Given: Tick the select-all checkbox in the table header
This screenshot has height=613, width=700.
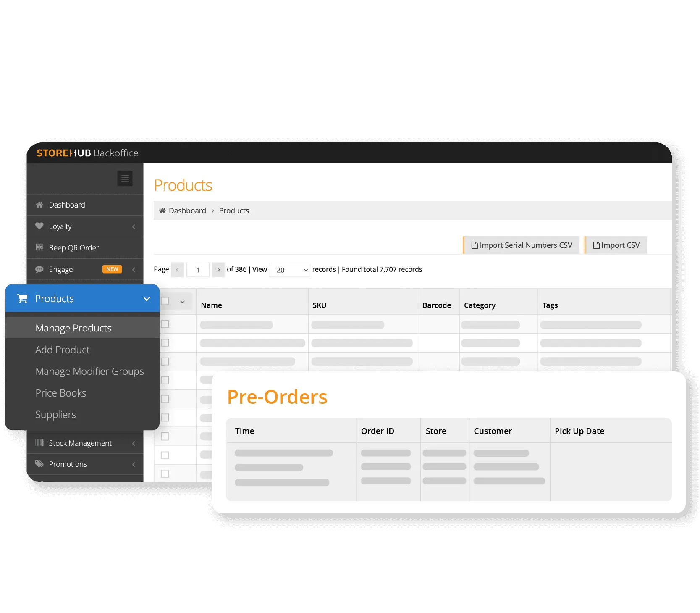Looking at the screenshot, I should [x=165, y=301].
